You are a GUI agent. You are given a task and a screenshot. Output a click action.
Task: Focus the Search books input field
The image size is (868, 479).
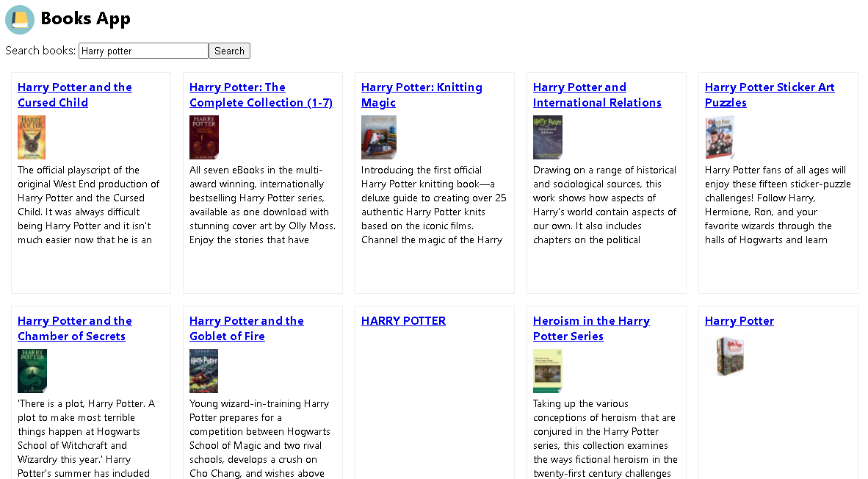(143, 51)
